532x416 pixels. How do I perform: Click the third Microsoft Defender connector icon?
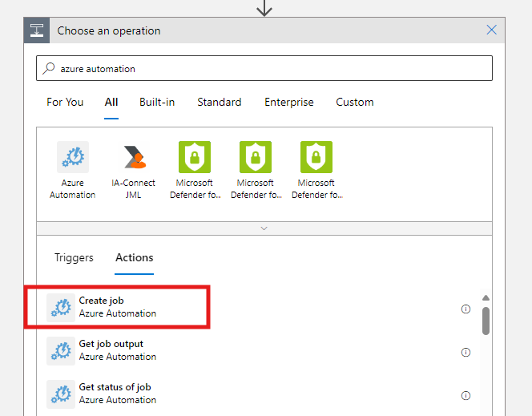[316, 158]
